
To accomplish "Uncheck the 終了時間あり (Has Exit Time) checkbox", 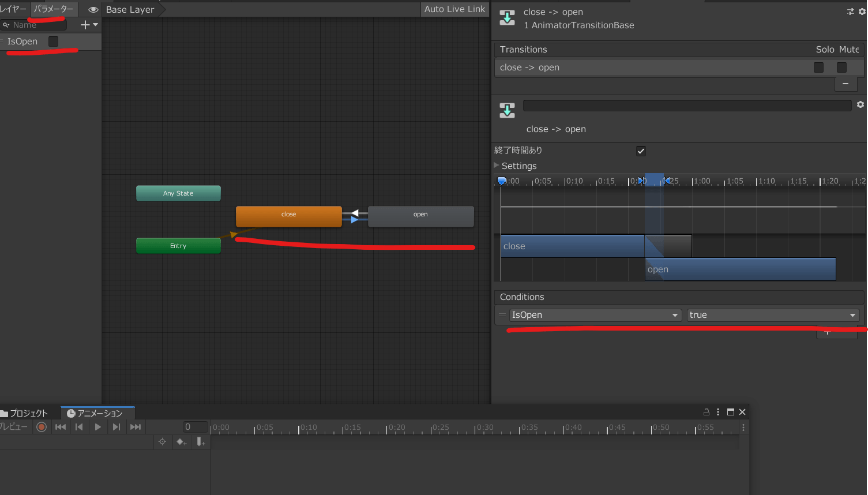I will tap(641, 151).
